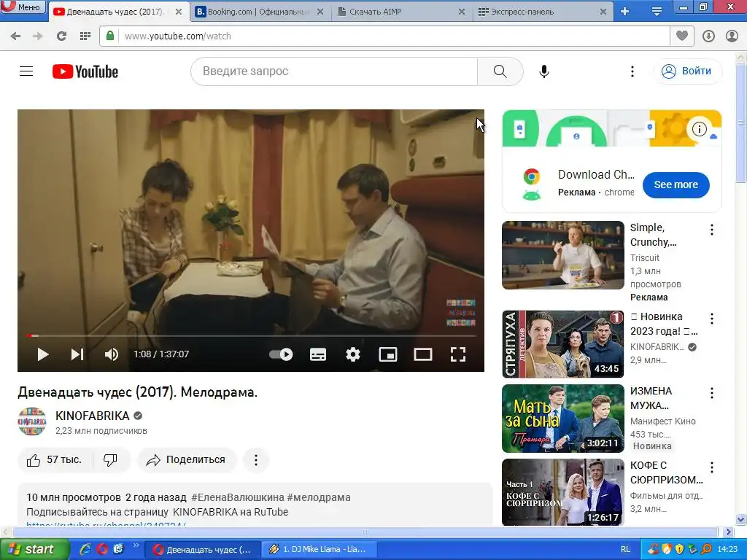Open the YouTube hamburger guide menu
747x560 pixels.
[x=26, y=71]
